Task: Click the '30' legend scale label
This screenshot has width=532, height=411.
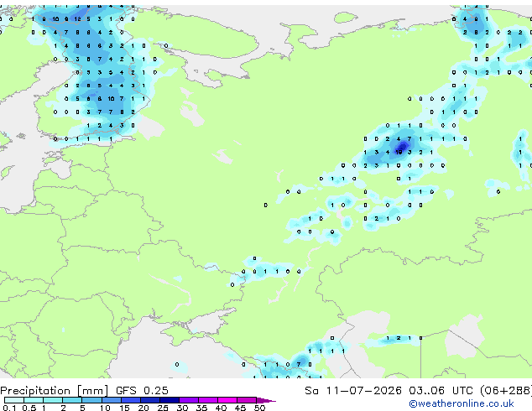Action: (182, 408)
